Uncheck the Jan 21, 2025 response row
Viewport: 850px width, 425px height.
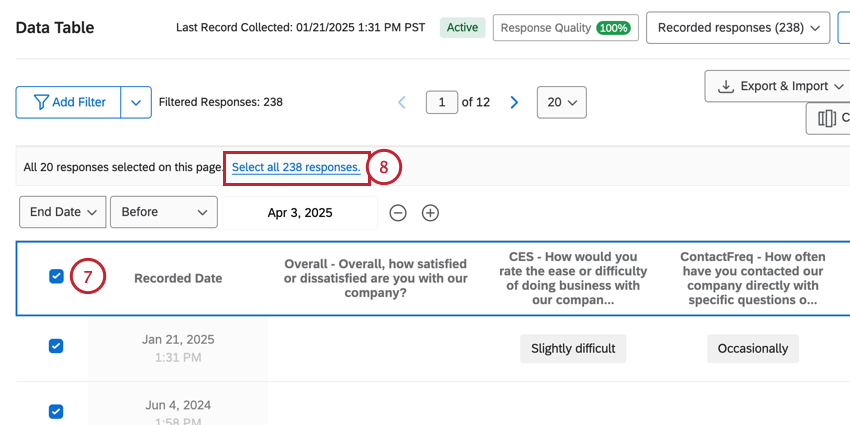[x=56, y=346]
